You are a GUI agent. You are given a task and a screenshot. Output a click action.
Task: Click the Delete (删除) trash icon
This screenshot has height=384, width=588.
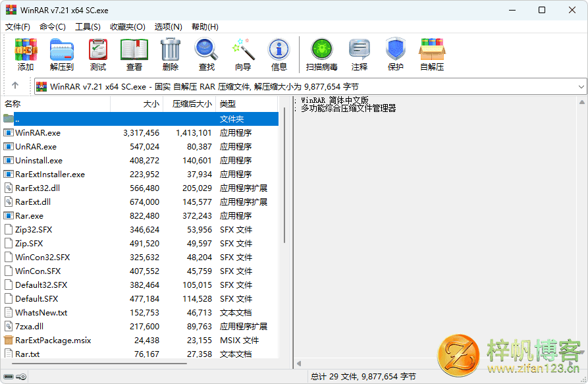point(171,49)
